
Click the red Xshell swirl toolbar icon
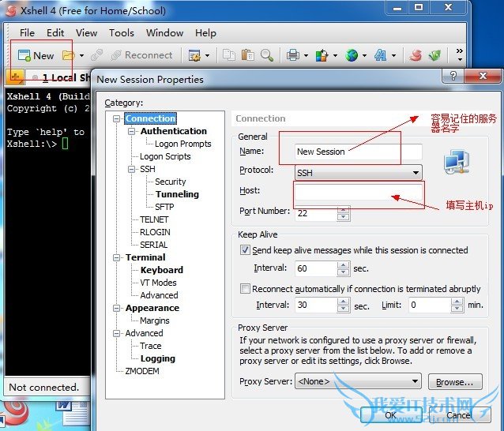pos(416,55)
